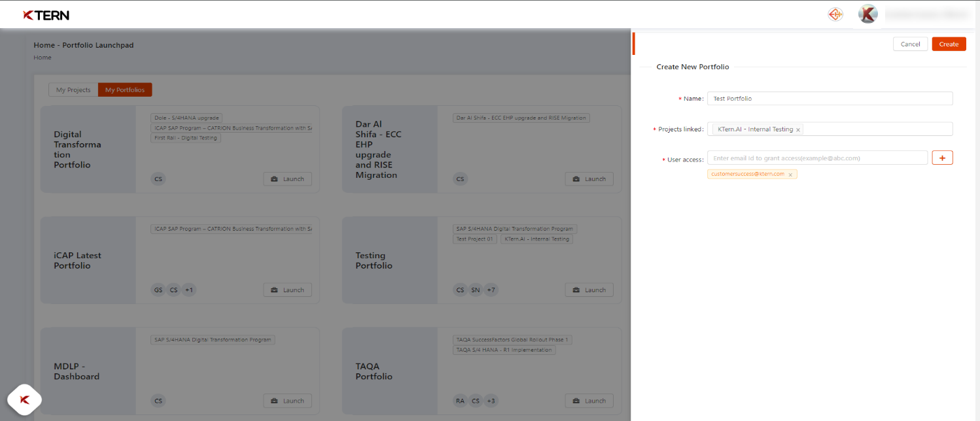This screenshot has width=980, height=421.
Task: Select the My Portfolios tab
Action: [125, 90]
